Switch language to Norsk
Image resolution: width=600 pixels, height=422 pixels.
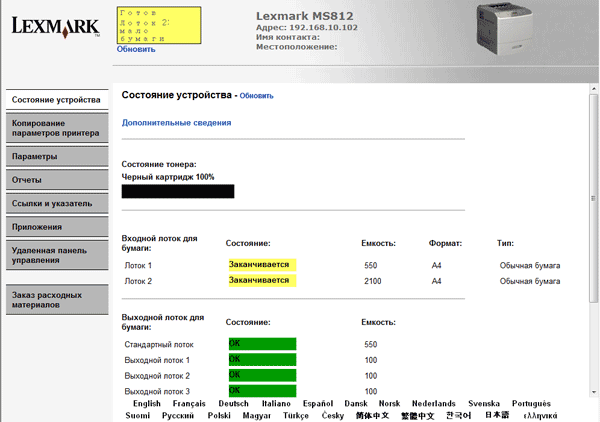390,404
